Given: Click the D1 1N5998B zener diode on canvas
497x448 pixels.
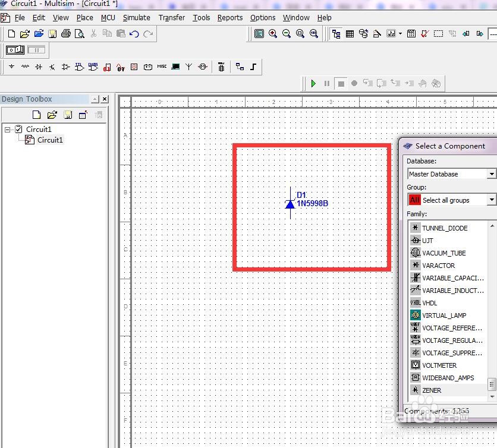Looking at the screenshot, I should tap(290, 203).
